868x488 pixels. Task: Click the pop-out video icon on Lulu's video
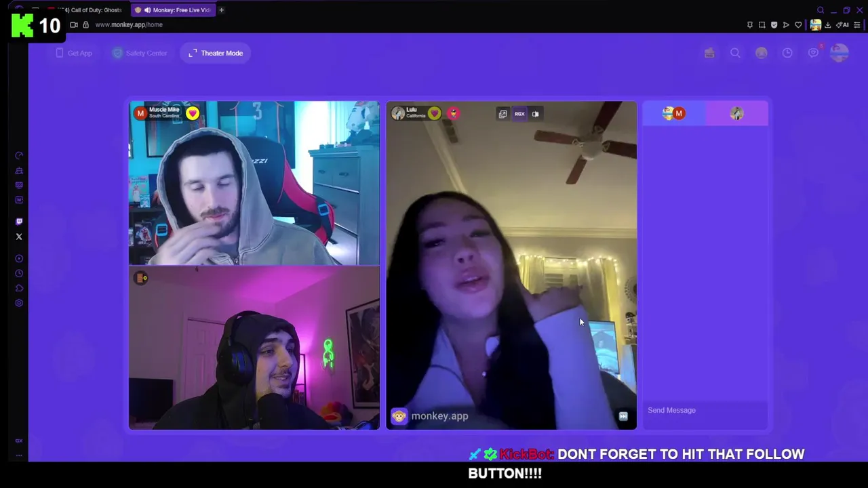[502, 114]
